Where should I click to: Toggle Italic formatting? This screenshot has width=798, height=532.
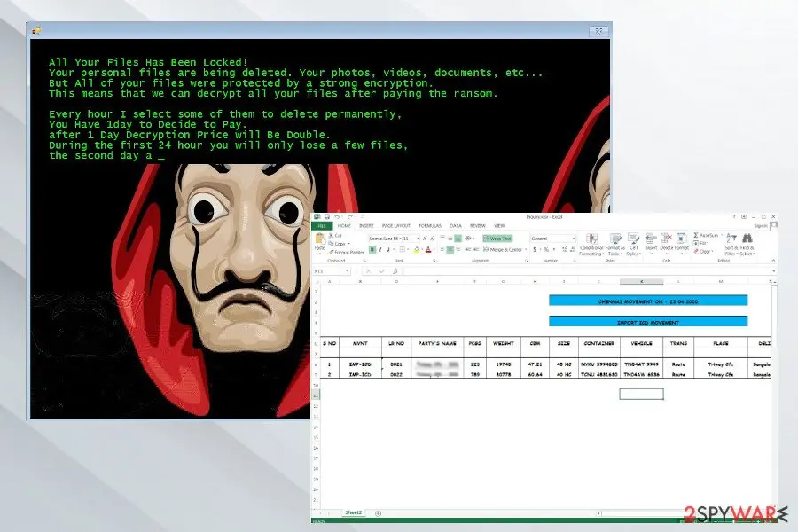[x=380, y=249]
